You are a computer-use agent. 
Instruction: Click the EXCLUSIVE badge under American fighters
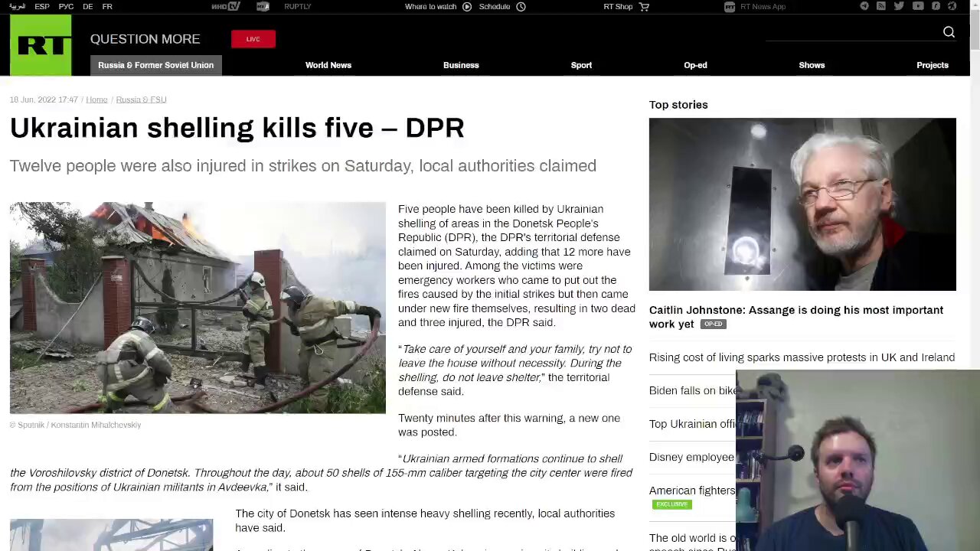pos(671,504)
